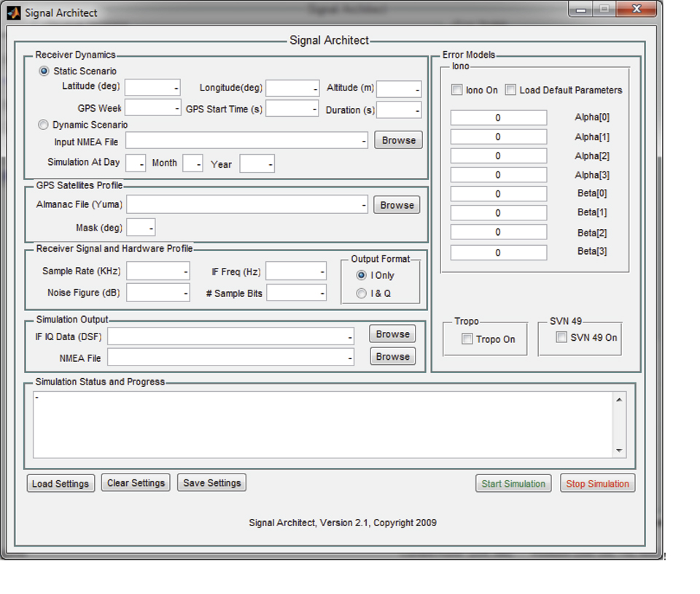Browse for the Almanac Yuma file

[x=397, y=205]
